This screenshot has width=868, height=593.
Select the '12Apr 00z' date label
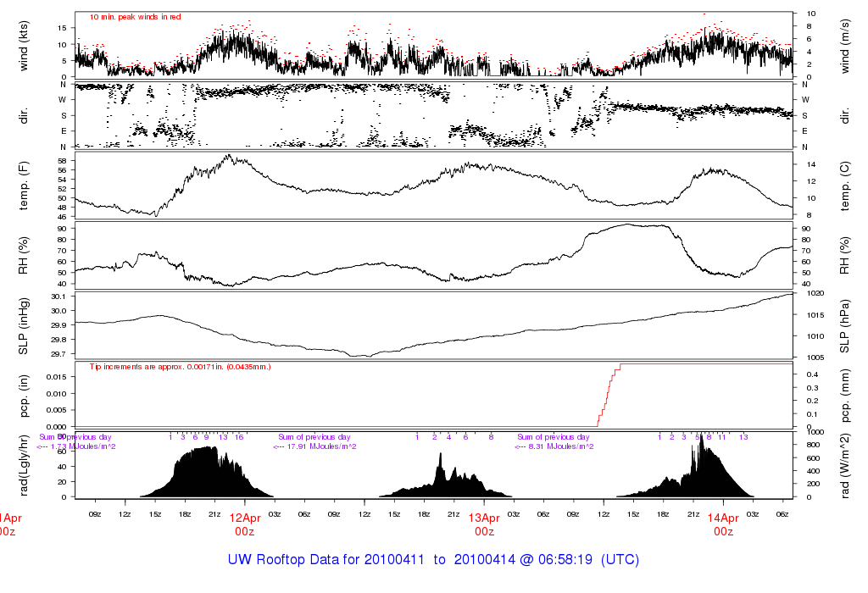coord(245,524)
